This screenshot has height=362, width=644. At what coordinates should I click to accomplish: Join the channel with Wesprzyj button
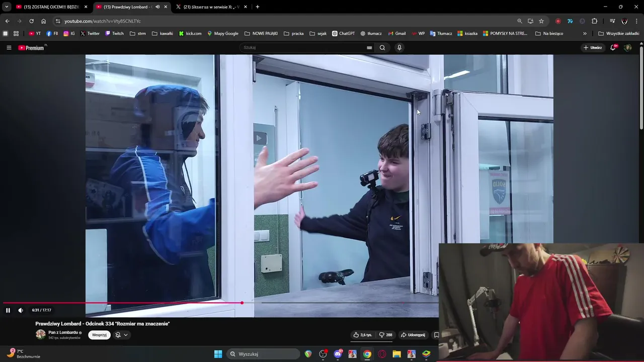[x=99, y=335]
